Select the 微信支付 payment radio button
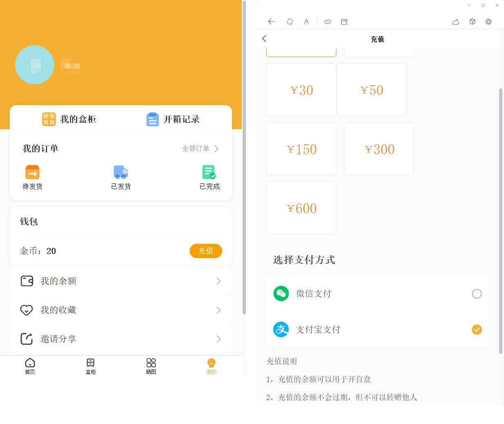 tap(477, 294)
